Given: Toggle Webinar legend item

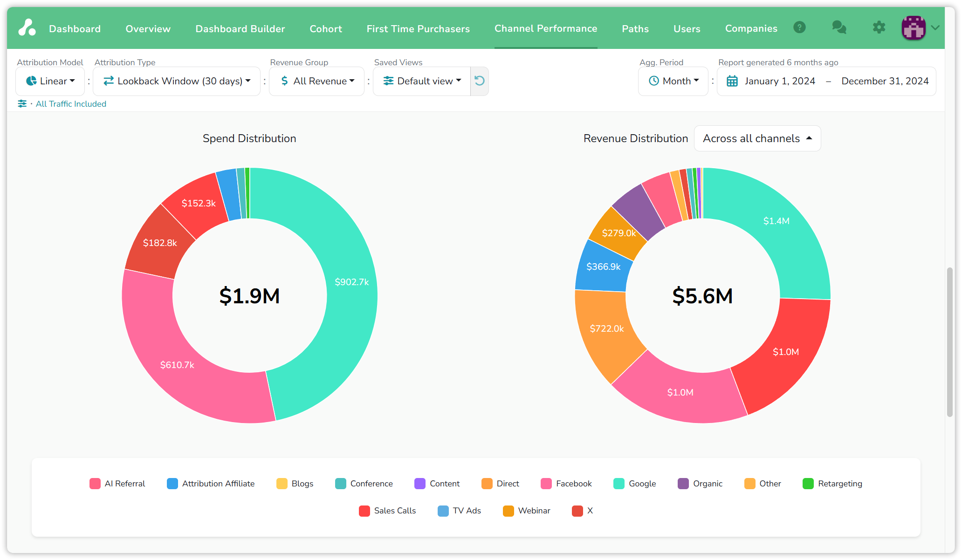Looking at the screenshot, I should pos(527,511).
